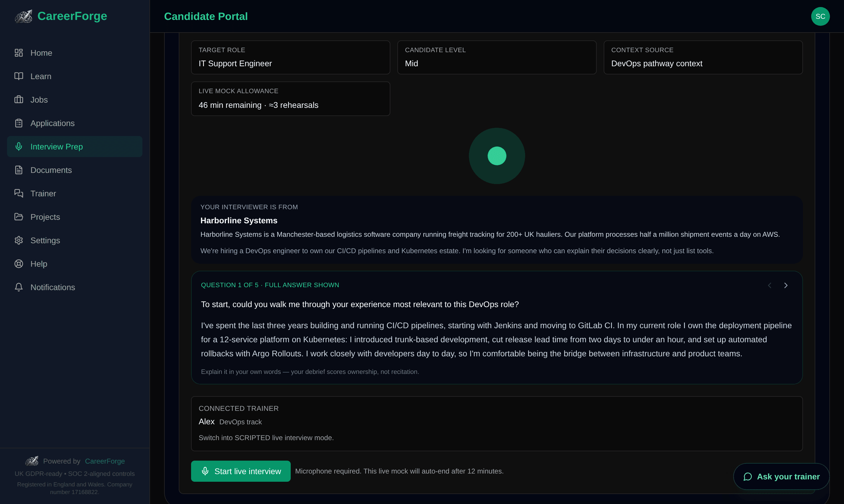Click 'Microphone required' auto-end notice
Viewport: 844px width, 504px height.
(x=399, y=471)
